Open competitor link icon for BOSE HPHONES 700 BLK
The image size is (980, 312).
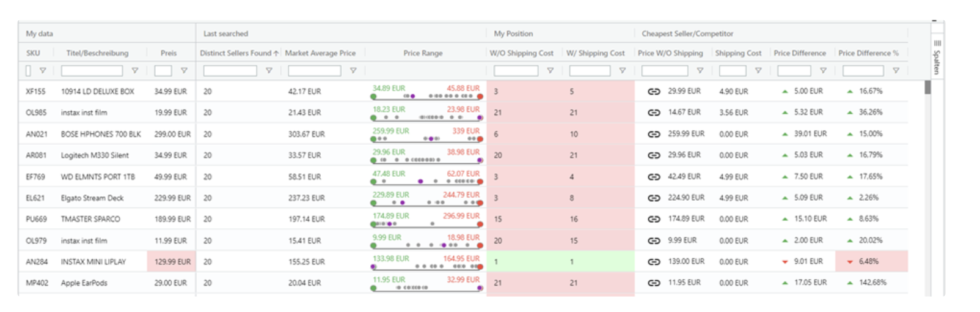click(x=654, y=134)
